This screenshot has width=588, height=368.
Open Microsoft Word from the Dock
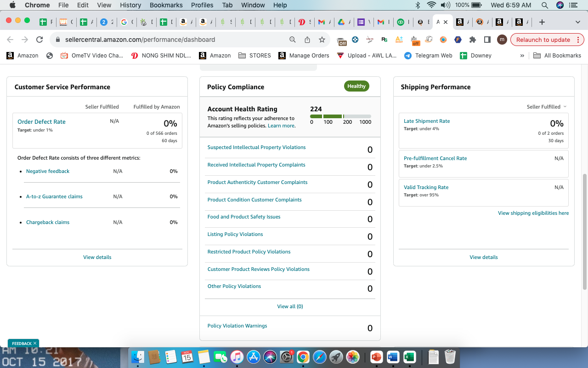393,356
